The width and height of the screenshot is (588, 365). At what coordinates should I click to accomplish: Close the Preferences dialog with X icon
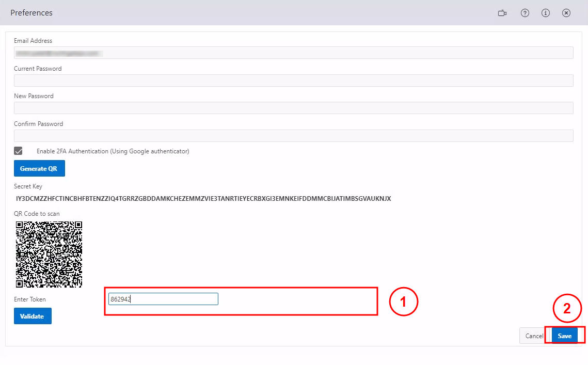click(566, 13)
